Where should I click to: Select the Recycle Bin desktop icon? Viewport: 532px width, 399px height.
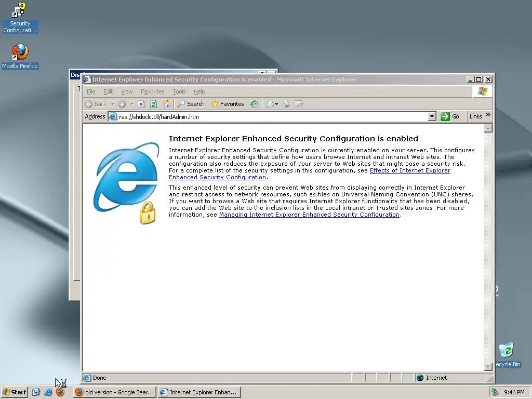coord(508,354)
